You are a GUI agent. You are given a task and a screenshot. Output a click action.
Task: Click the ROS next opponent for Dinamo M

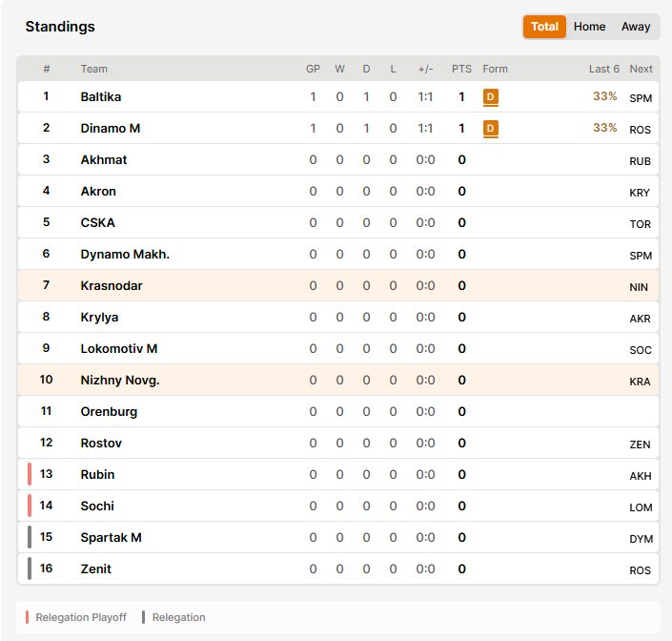pyautogui.click(x=640, y=130)
